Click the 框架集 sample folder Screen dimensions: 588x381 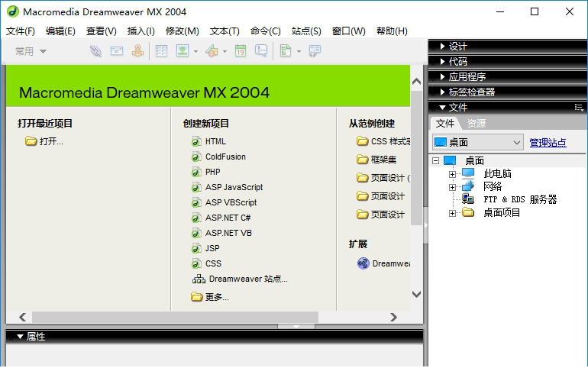point(376,160)
